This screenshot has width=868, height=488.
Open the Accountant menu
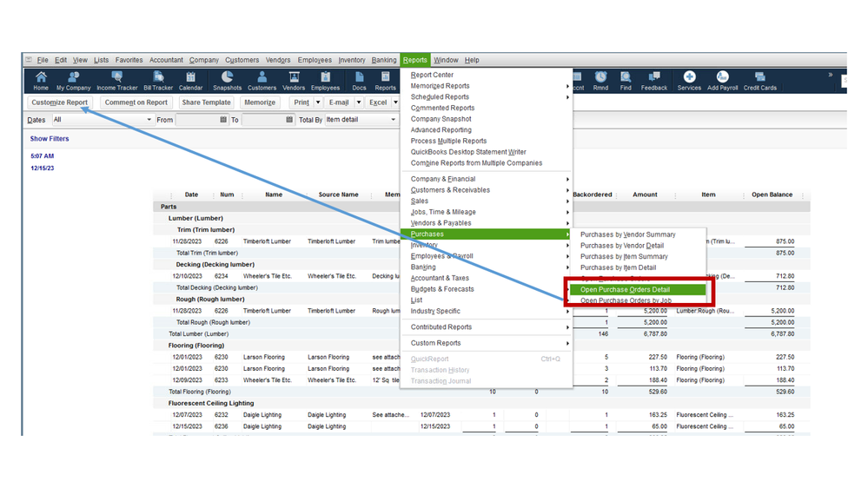pos(166,60)
